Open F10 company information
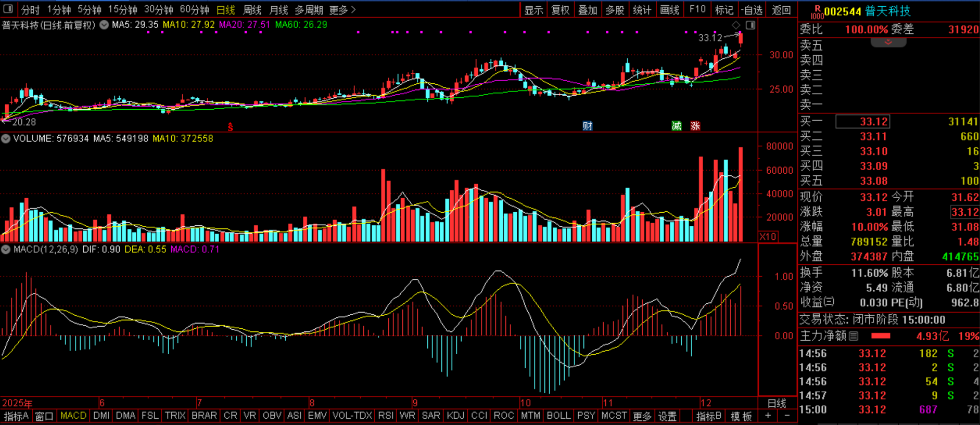 [697, 9]
